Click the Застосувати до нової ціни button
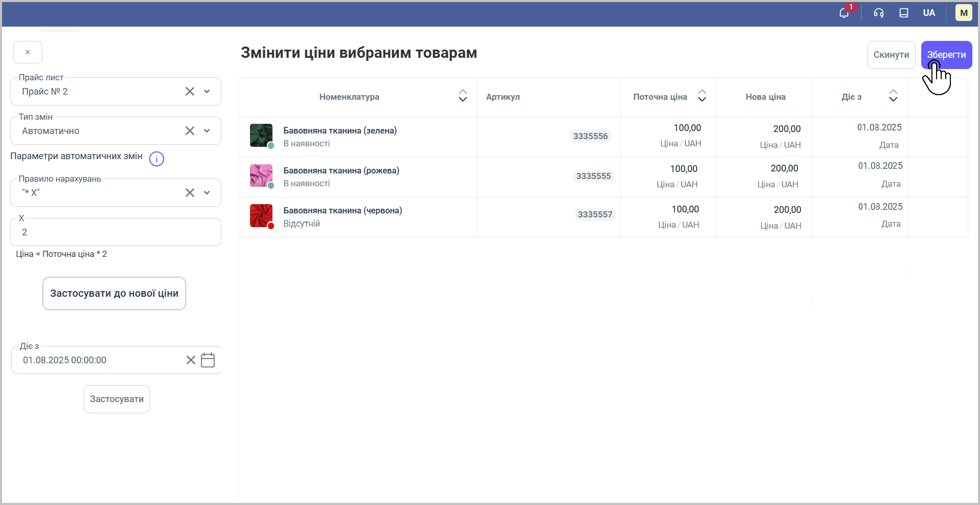Viewport: 980px width, 505px height. pyautogui.click(x=114, y=294)
